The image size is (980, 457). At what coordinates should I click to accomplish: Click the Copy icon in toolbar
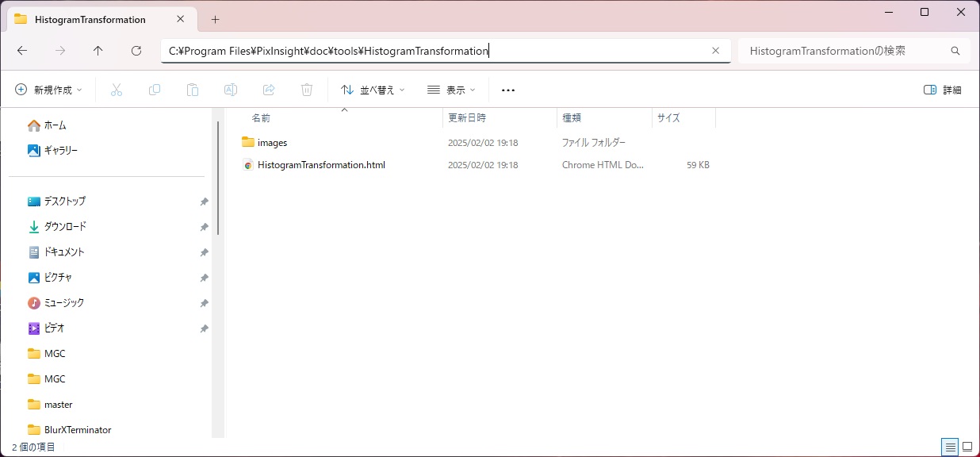[x=155, y=90]
